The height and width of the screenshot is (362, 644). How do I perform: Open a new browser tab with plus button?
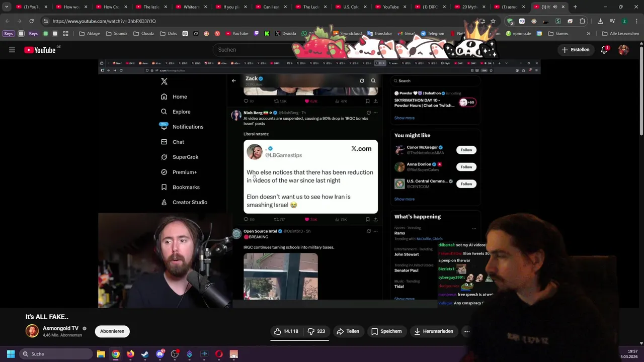click(575, 7)
